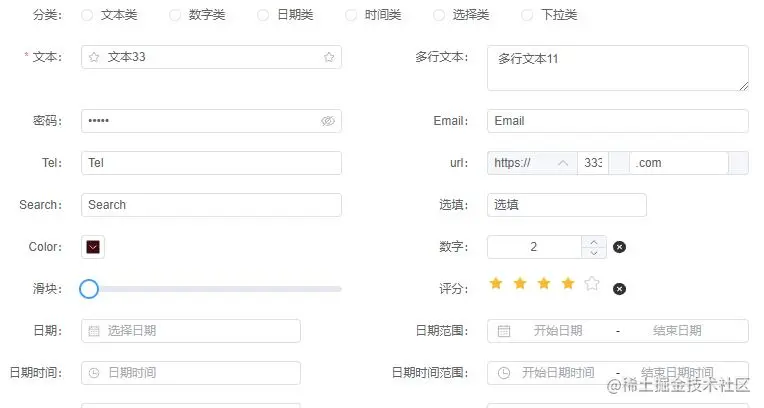Click calendar icon in 日期 field
The height and width of the screenshot is (408, 764).
[94, 331]
